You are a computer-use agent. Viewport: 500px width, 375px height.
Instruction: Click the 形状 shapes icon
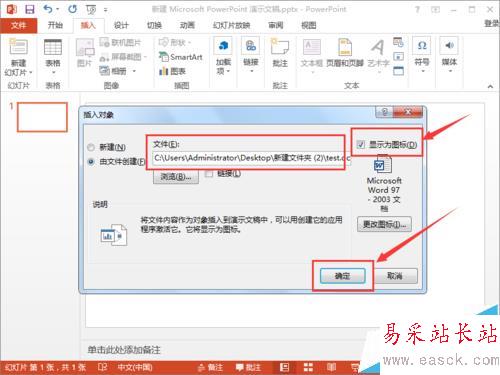[x=164, y=42]
